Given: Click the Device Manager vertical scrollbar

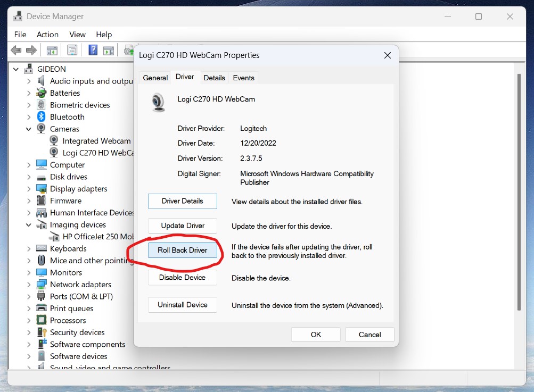Looking at the screenshot, I should [x=519, y=191].
